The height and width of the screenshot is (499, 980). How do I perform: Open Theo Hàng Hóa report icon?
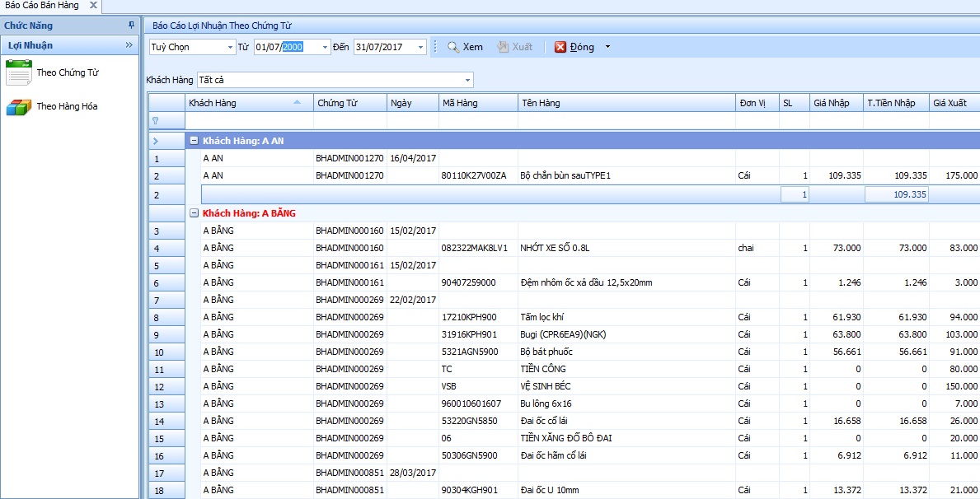pos(18,107)
